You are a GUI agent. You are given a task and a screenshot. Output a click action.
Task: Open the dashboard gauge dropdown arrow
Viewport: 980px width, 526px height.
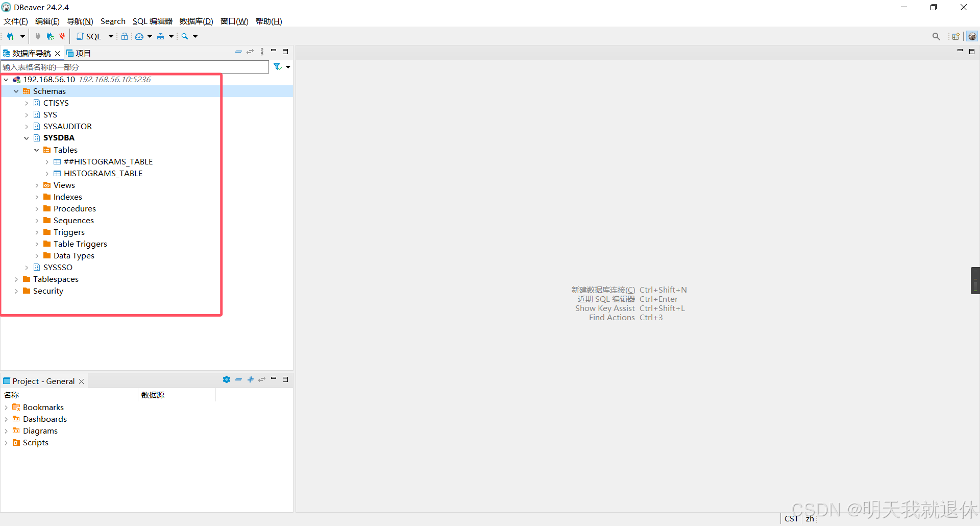point(150,36)
